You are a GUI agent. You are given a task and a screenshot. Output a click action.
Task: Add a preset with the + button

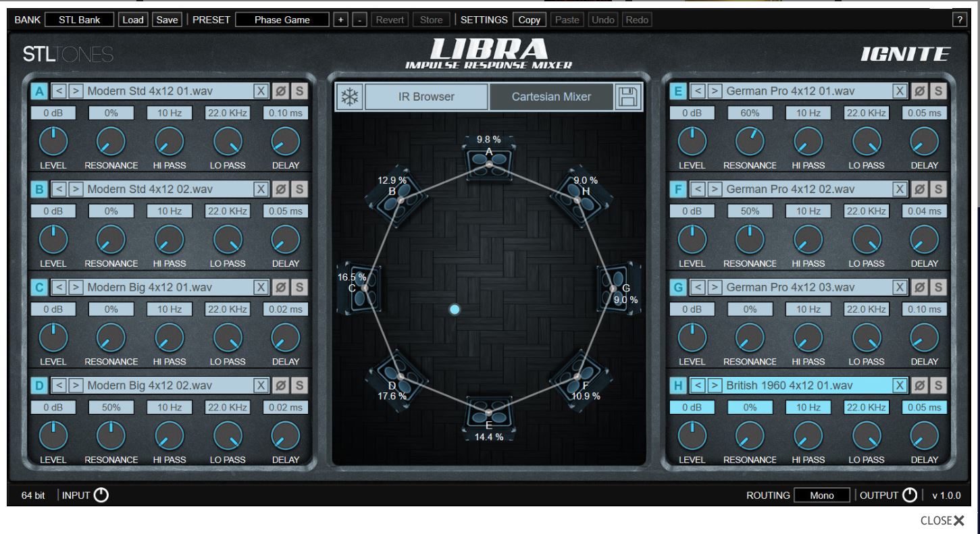click(341, 20)
